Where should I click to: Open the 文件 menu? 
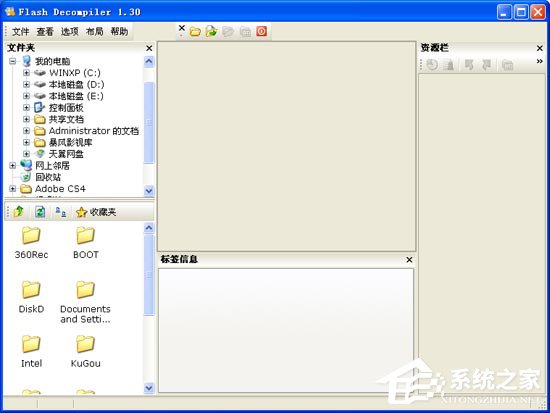click(x=21, y=32)
